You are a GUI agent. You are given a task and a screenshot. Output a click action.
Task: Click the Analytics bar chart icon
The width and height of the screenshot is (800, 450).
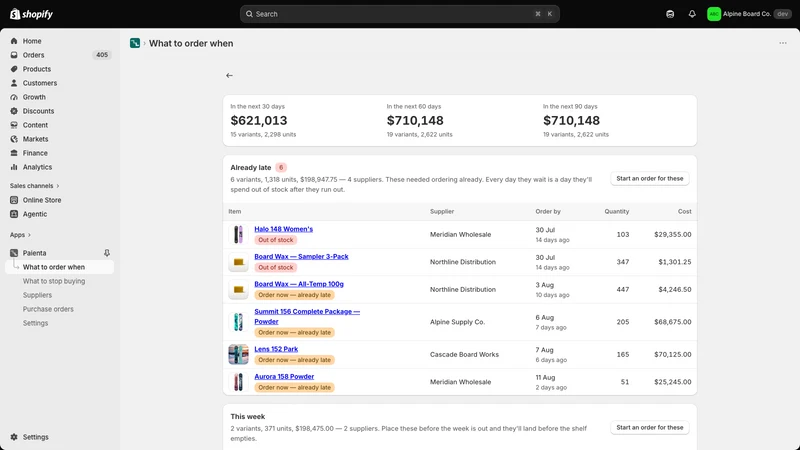click(x=14, y=167)
